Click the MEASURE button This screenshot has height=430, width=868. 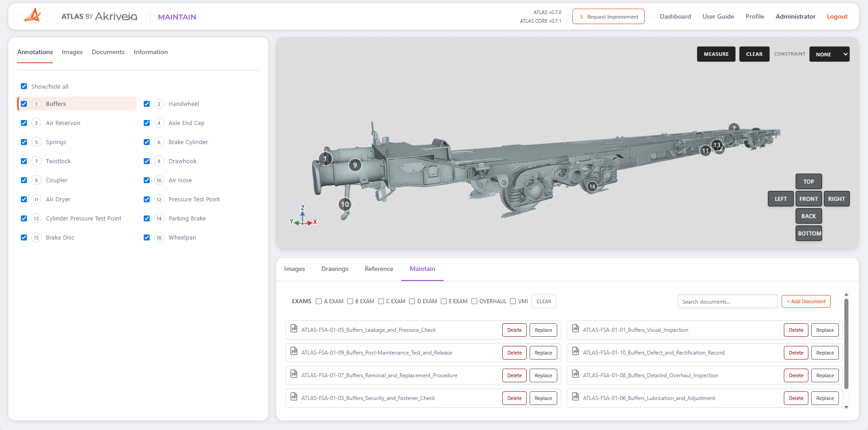pyautogui.click(x=716, y=54)
